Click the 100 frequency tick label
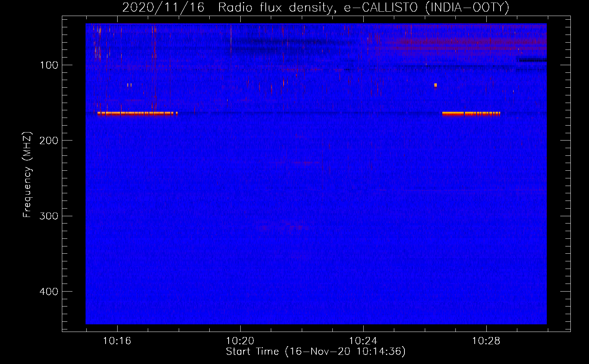The image size is (589, 364). click(x=49, y=65)
